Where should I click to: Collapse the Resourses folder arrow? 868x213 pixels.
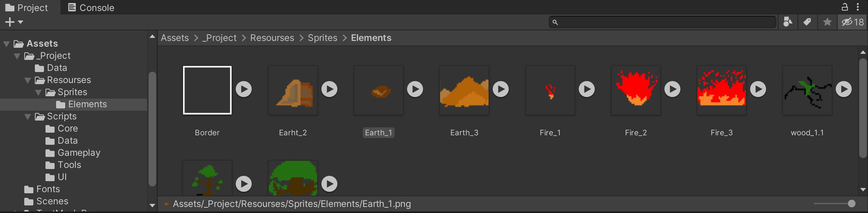coord(28,80)
